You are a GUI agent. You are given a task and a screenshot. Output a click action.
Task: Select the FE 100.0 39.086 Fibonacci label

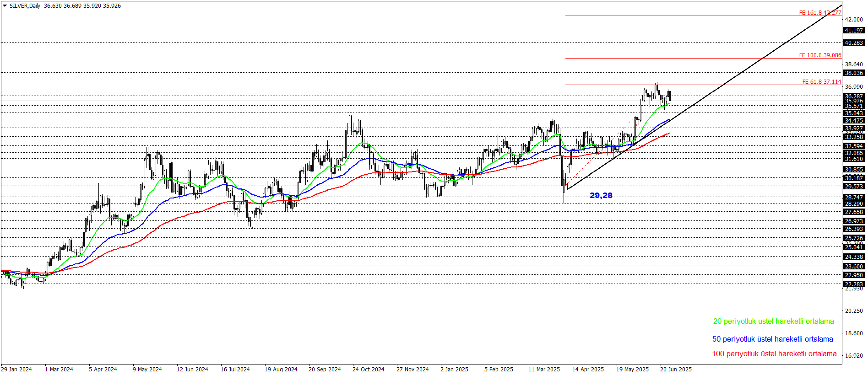coord(820,55)
